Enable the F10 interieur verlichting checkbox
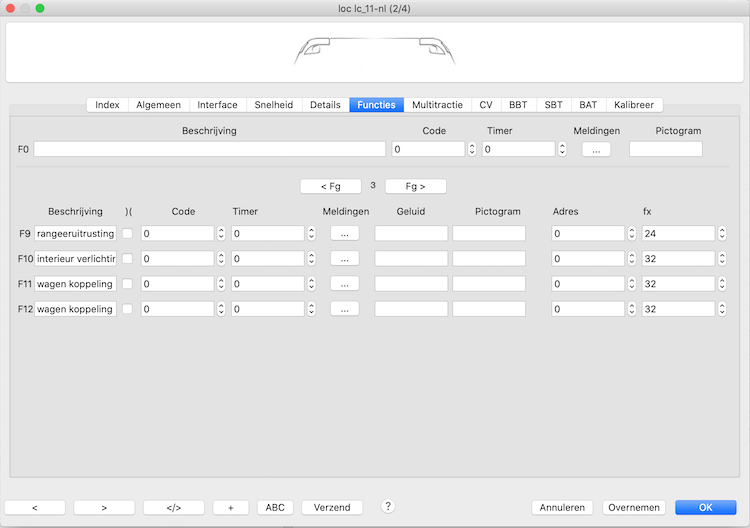 pyautogui.click(x=127, y=258)
